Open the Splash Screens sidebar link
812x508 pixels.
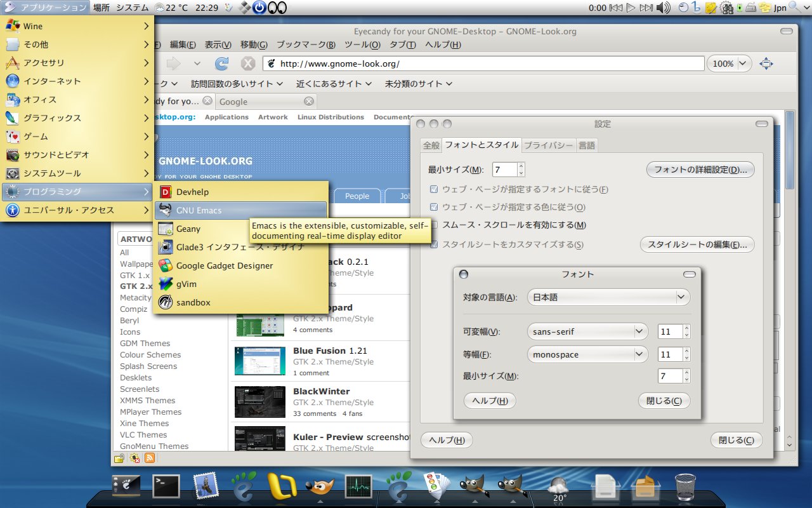pyautogui.click(x=148, y=366)
